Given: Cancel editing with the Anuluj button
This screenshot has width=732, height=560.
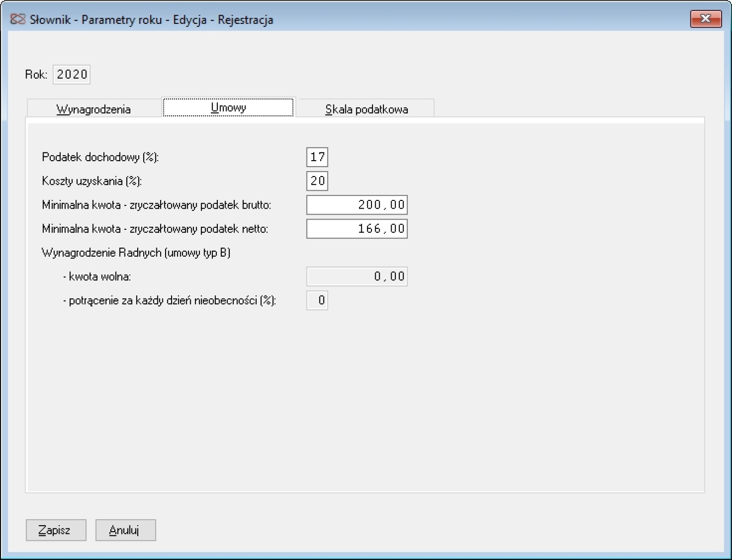Looking at the screenshot, I should click(125, 530).
